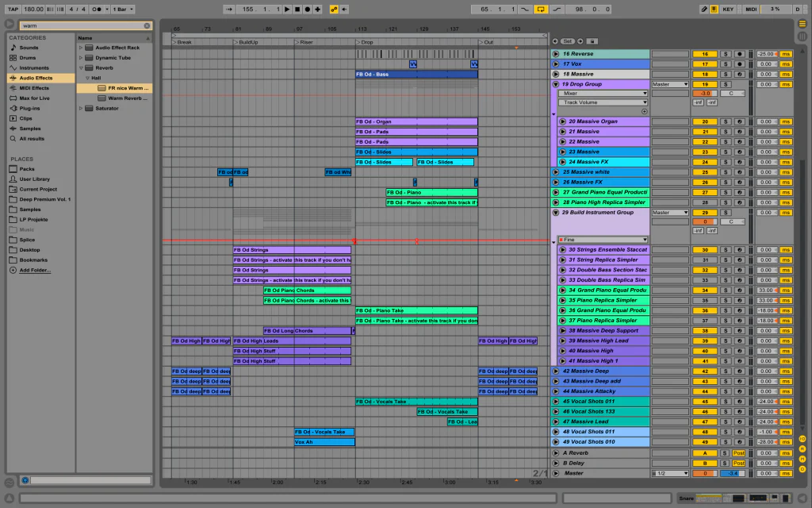Unfold track 20 Massive Organ
This screenshot has width=812, height=508.
tap(563, 121)
